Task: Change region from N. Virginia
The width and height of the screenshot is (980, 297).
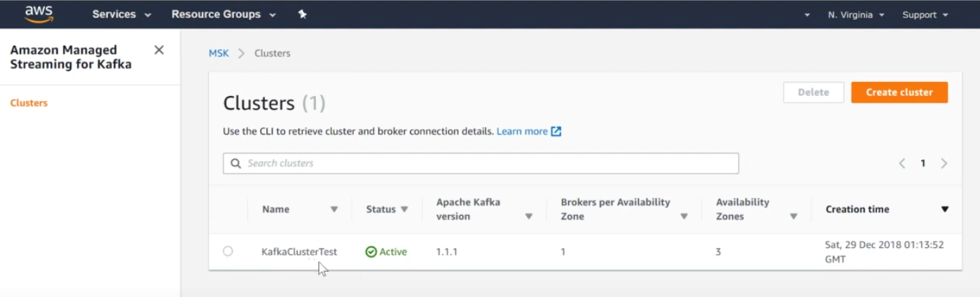Action: (856, 15)
